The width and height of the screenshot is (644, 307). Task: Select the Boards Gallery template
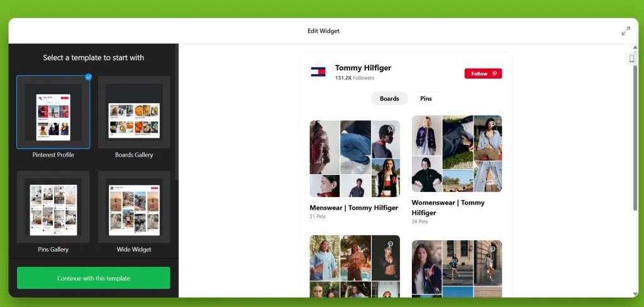pyautogui.click(x=134, y=112)
